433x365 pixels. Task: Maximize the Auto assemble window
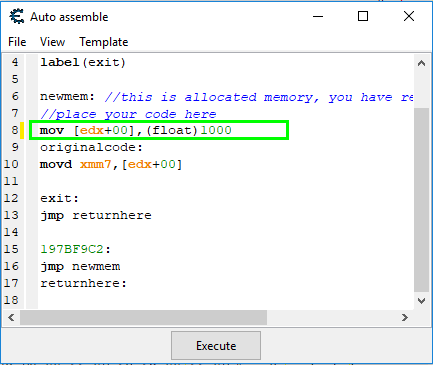coord(363,16)
